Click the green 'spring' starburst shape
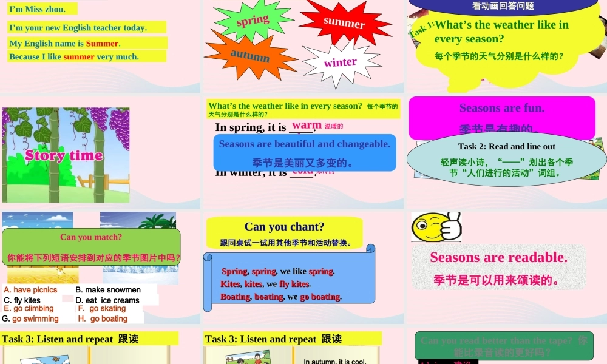This screenshot has height=364, width=607. (x=253, y=20)
